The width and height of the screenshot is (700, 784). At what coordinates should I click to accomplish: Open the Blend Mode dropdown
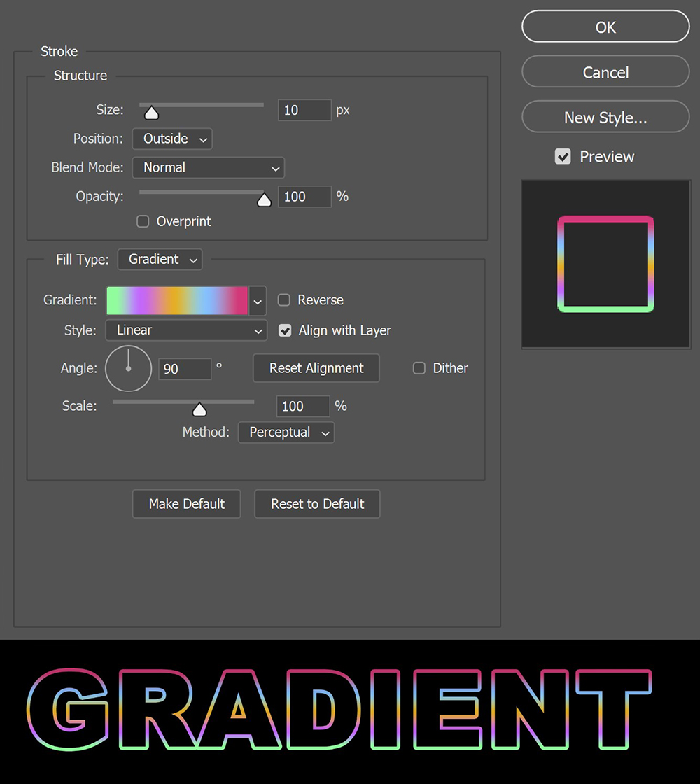click(x=208, y=167)
